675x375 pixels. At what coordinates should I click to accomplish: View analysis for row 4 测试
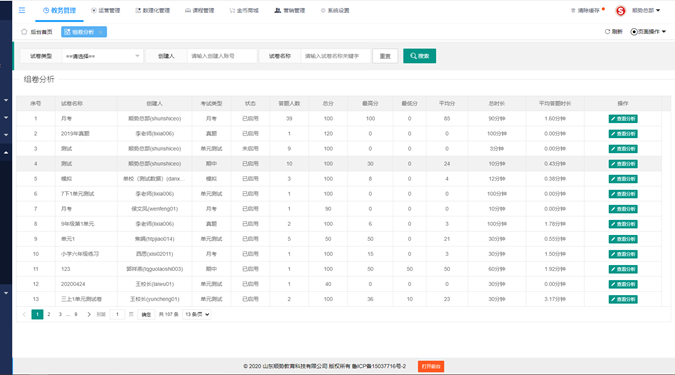[x=623, y=164]
